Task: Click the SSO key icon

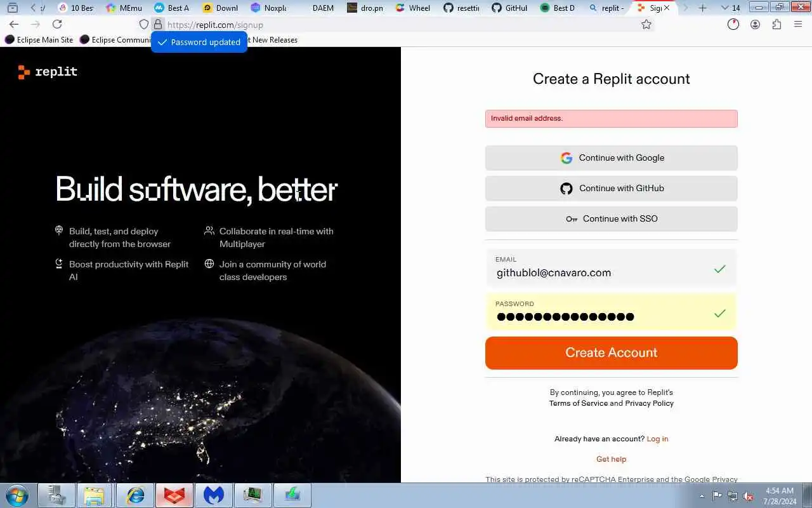Action: pyautogui.click(x=572, y=219)
